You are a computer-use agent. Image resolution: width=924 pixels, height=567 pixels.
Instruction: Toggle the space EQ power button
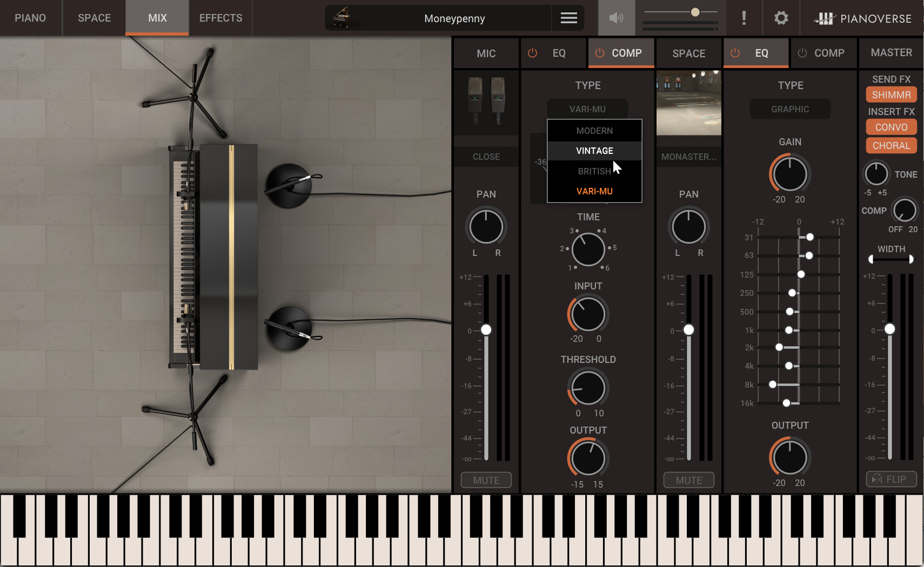[735, 53]
